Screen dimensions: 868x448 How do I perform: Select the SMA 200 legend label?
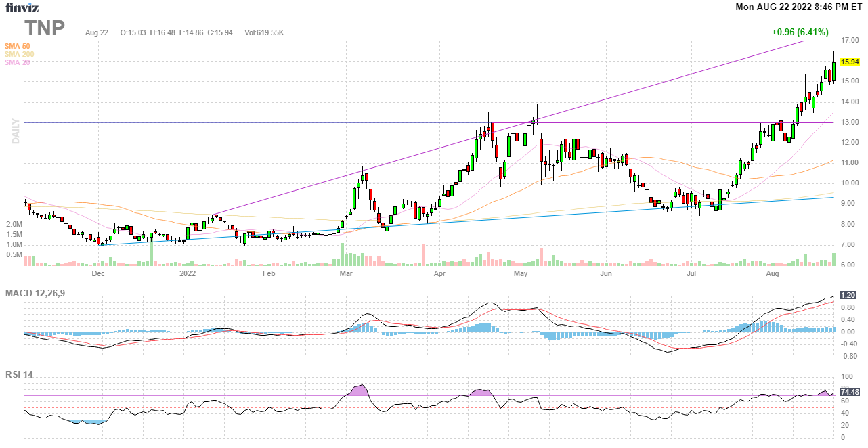19,54
